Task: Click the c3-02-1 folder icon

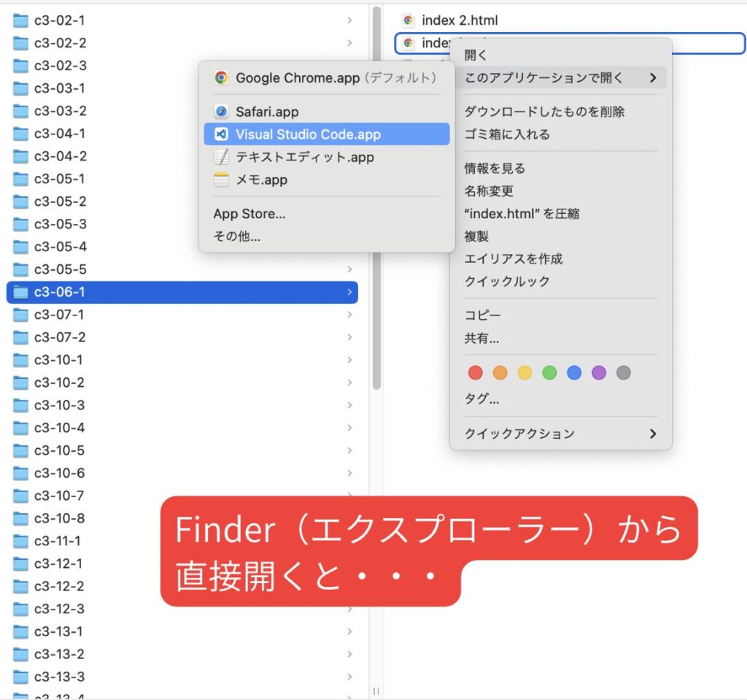Action: point(20,20)
